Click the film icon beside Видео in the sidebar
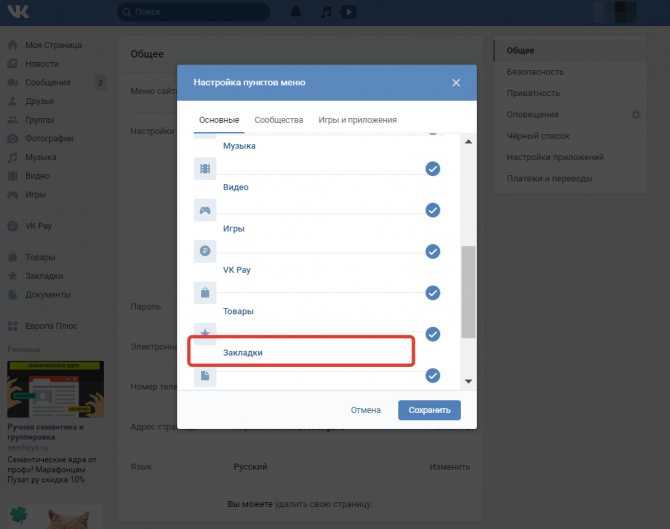The height and width of the screenshot is (529, 670). tap(13, 176)
